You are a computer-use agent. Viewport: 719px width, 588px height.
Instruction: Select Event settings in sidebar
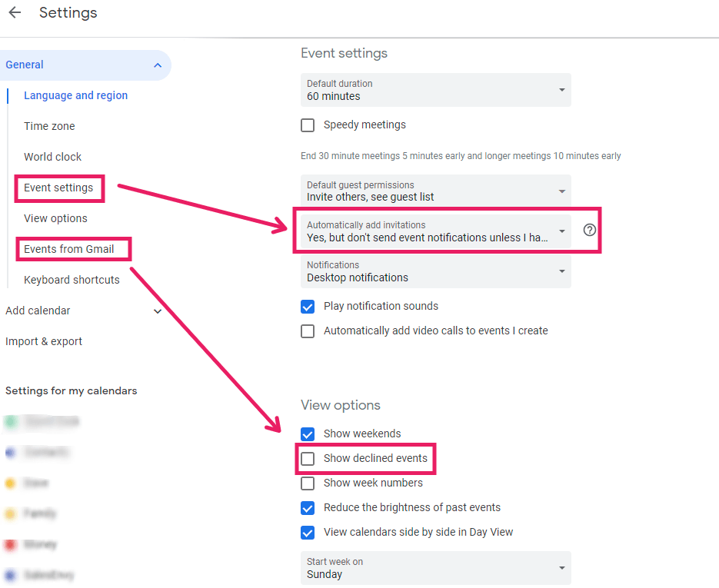pyautogui.click(x=58, y=188)
